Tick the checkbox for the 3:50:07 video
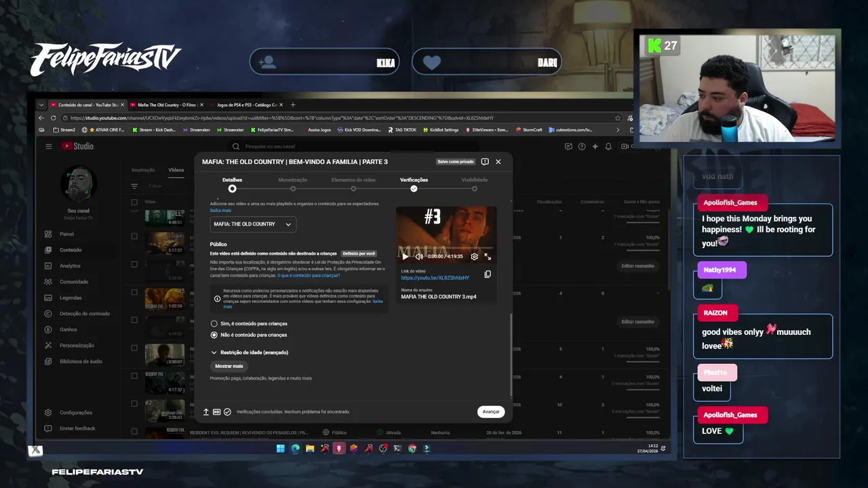This screenshot has height=488, width=868. [x=134, y=348]
